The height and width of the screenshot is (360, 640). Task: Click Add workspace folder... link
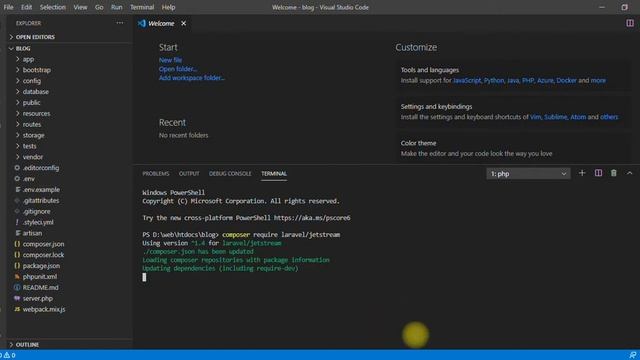[191, 78]
